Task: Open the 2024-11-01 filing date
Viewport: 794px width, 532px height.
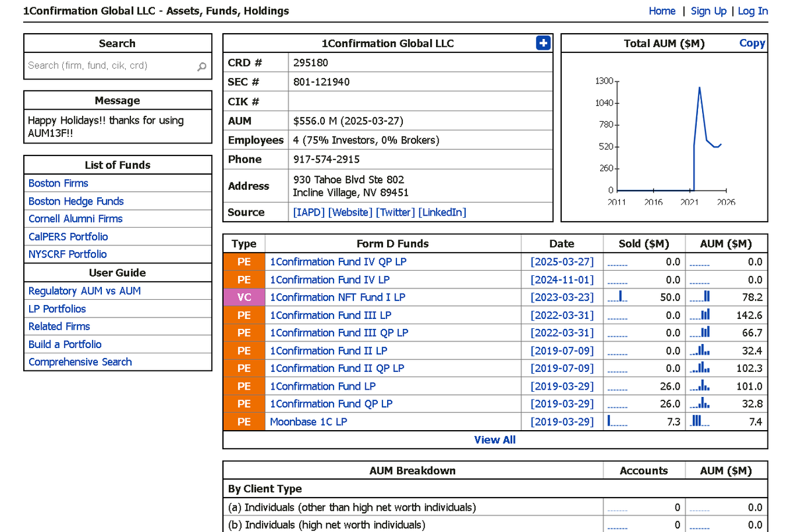Action: 562,280
